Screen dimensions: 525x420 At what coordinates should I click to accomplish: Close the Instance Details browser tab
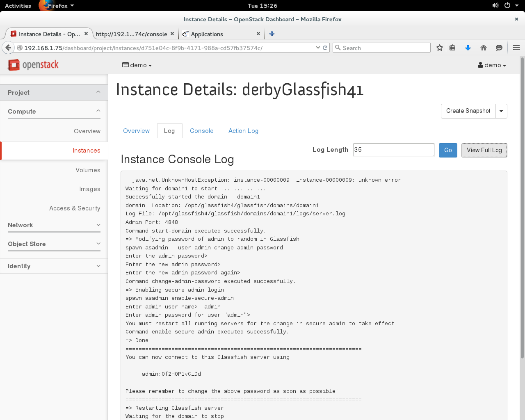click(86, 34)
